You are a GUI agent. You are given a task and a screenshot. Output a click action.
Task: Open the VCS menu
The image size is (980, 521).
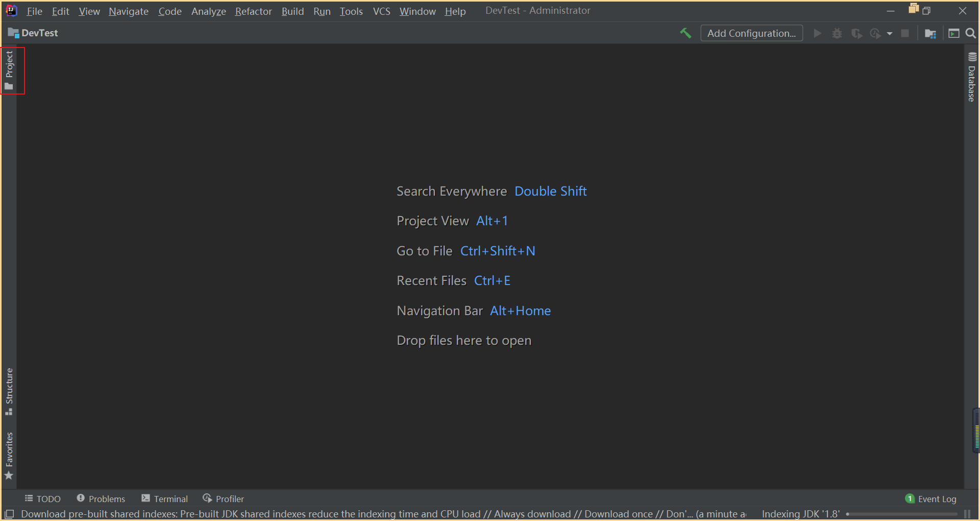pyautogui.click(x=382, y=11)
